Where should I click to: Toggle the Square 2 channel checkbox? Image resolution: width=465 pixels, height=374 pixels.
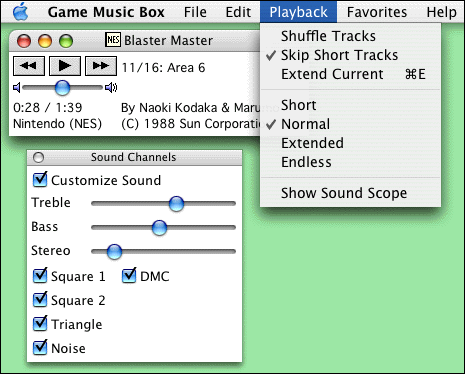(x=40, y=299)
